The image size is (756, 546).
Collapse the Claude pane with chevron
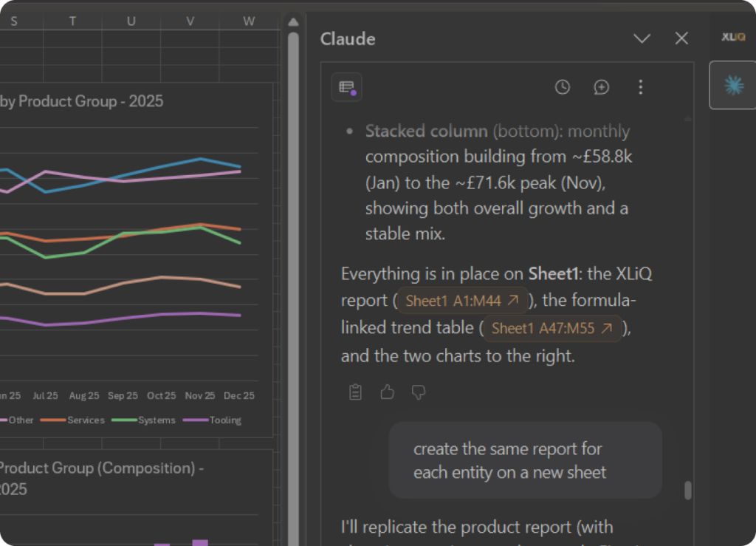[642, 38]
